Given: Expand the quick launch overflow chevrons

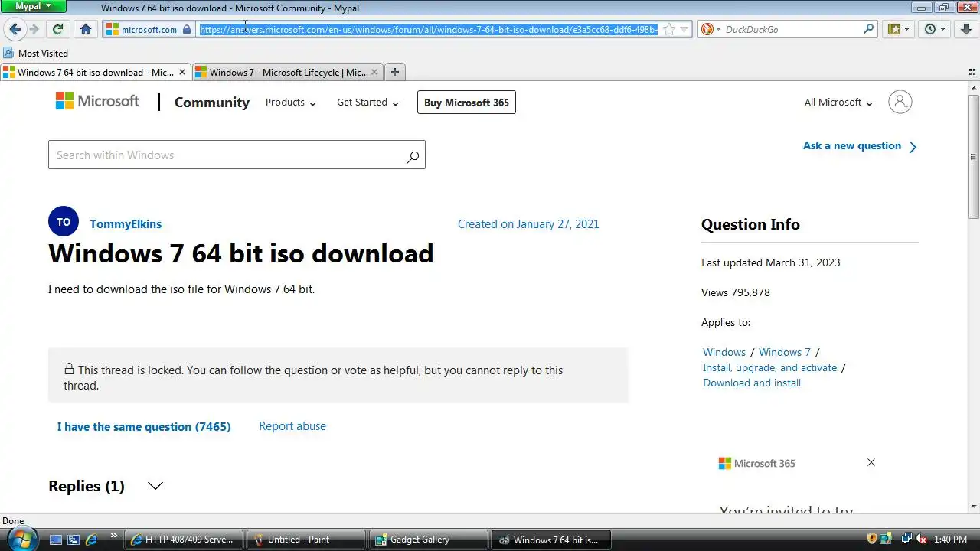Looking at the screenshot, I should [x=114, y=536].
